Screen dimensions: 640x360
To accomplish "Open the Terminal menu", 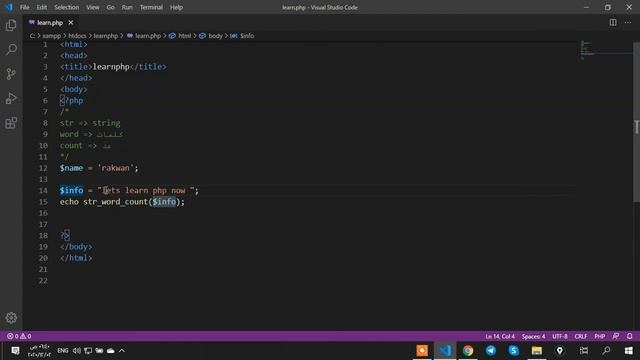I will point(151,7).
